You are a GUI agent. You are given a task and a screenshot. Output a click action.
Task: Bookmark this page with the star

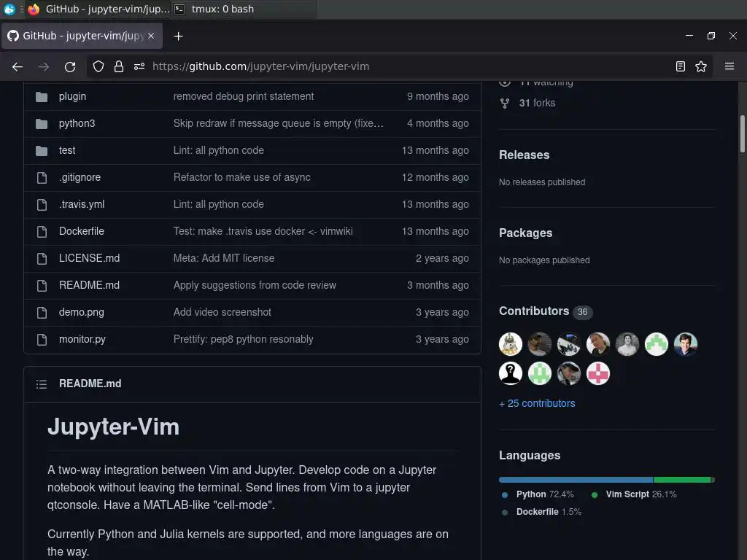701,66
